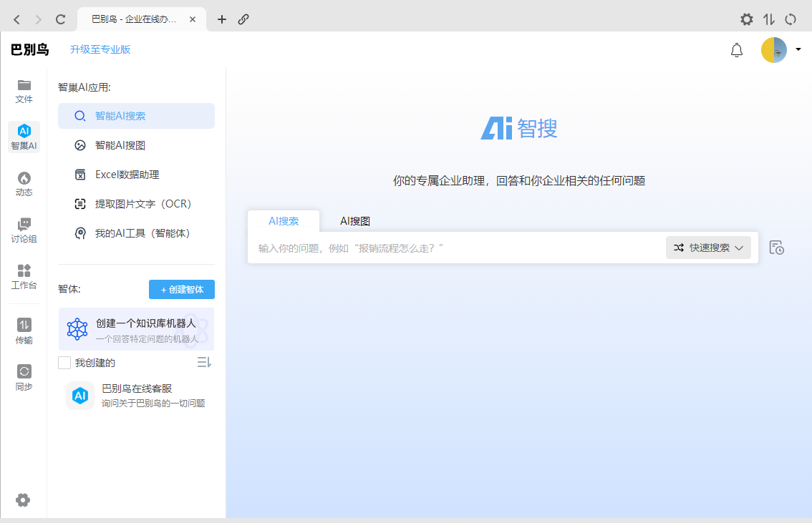Click the sort icon next to 我创建的

[x=204, y=363]
